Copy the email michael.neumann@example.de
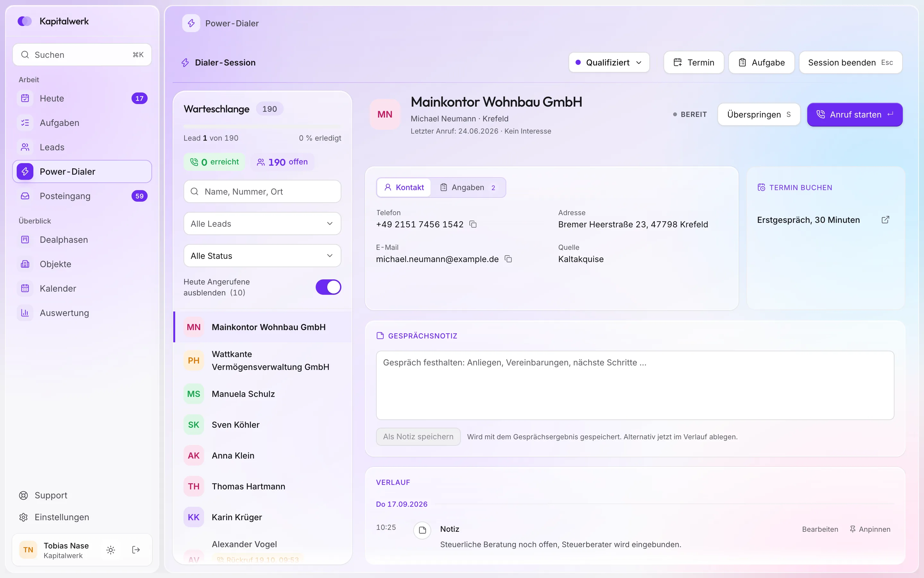This screenshot has width=924, height=578. (x=508, y=259)
